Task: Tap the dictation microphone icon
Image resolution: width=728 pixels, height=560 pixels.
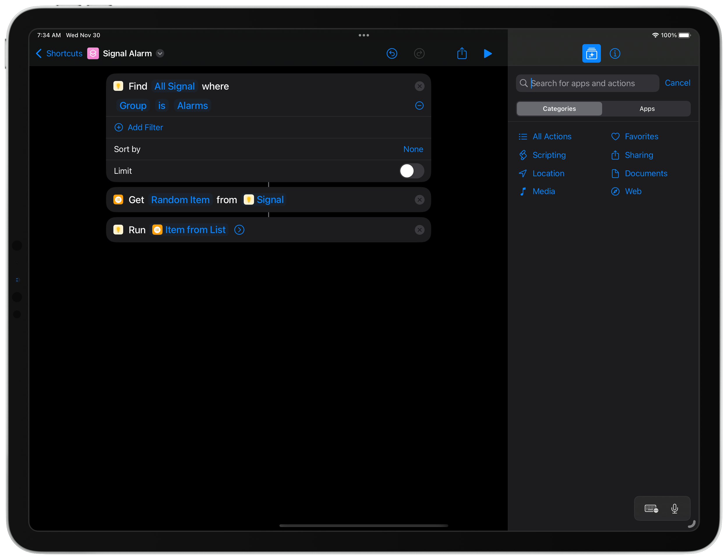Action: click(x=674, y=508)
